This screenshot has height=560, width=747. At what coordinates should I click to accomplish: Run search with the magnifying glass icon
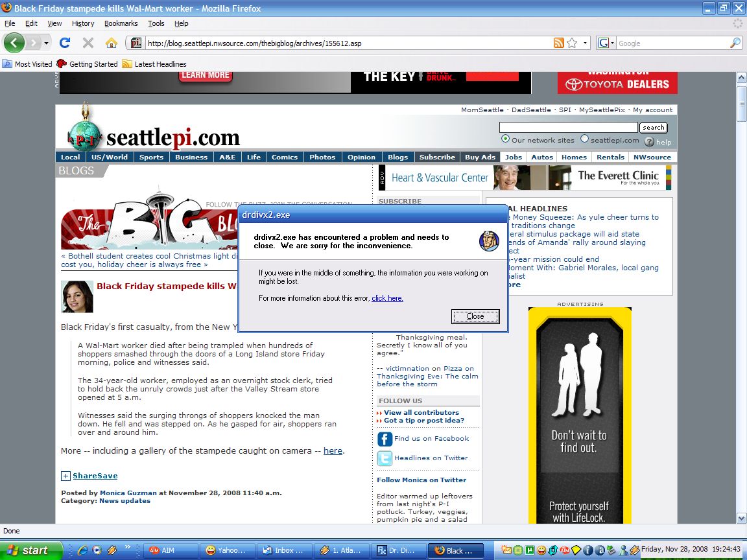tap(735, 43)
